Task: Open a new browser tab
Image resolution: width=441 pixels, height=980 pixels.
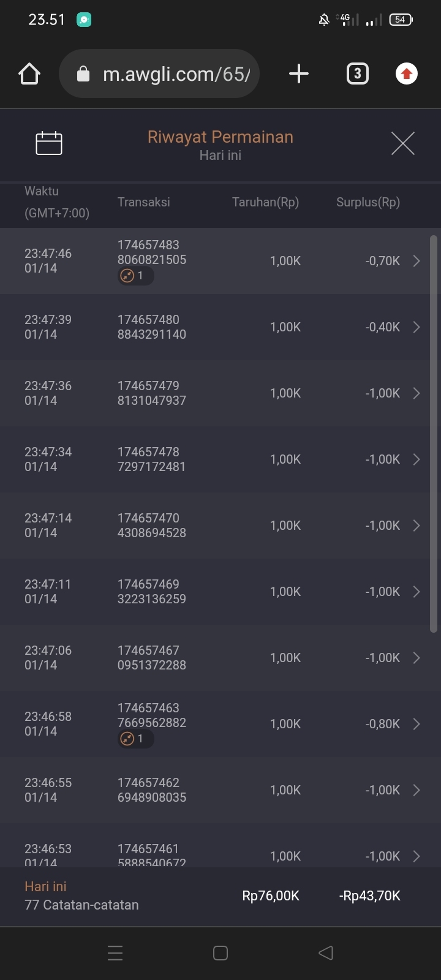Action: tap(298, 74)
